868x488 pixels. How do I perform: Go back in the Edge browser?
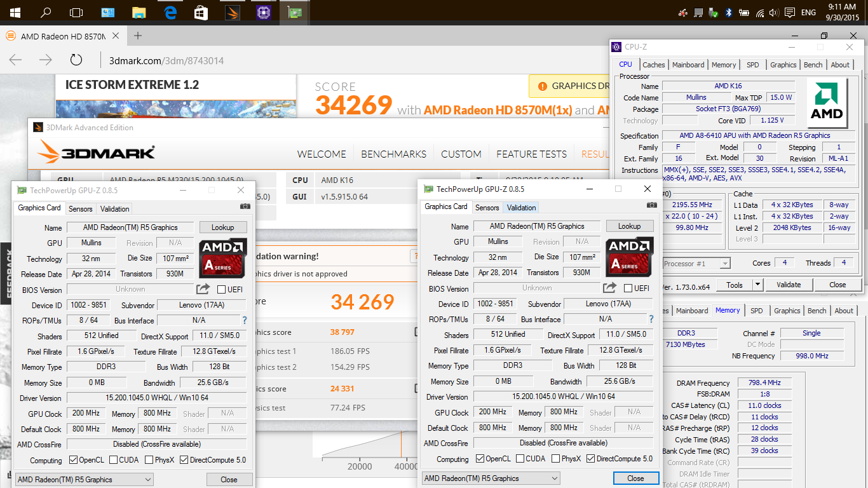[15, 60]
